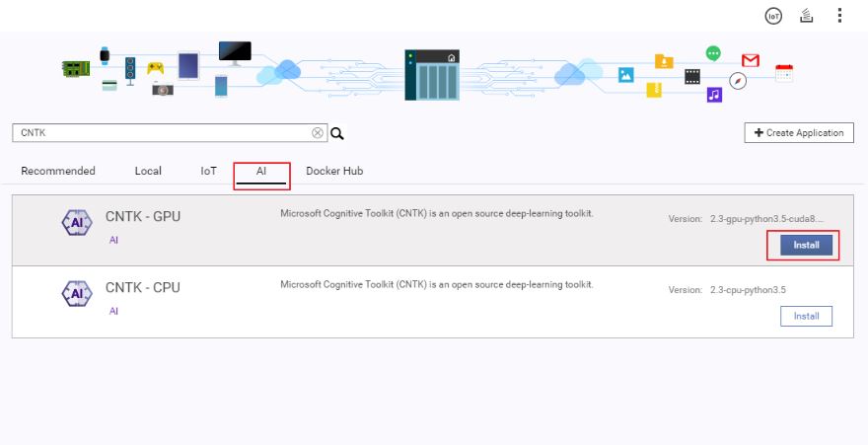
Task: Click the CNTK - GPU title text
Action: pos(143,216)
